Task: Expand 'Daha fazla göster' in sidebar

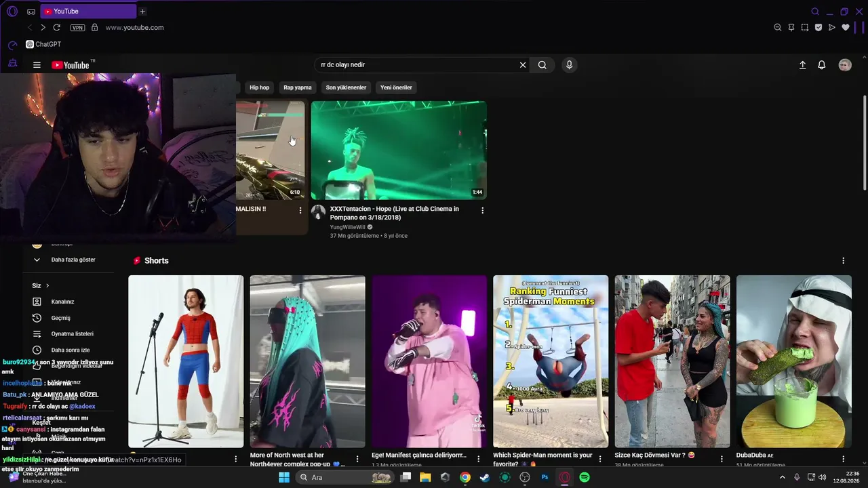Action: click(x=68, y=260)
